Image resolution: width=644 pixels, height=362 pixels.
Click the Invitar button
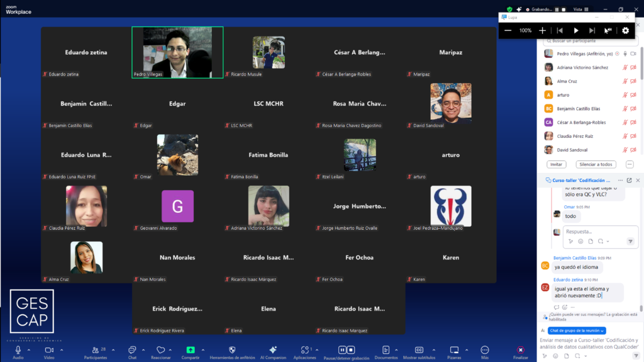[556, 164]
